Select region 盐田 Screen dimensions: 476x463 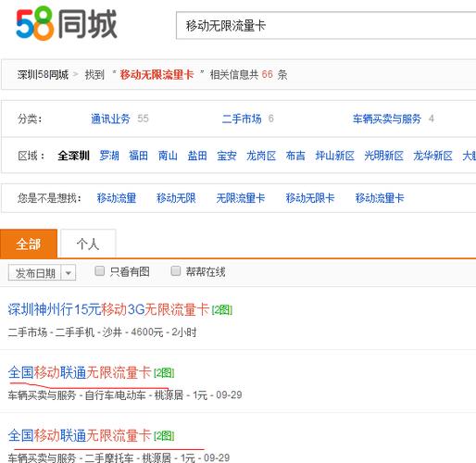pos(197,156)
